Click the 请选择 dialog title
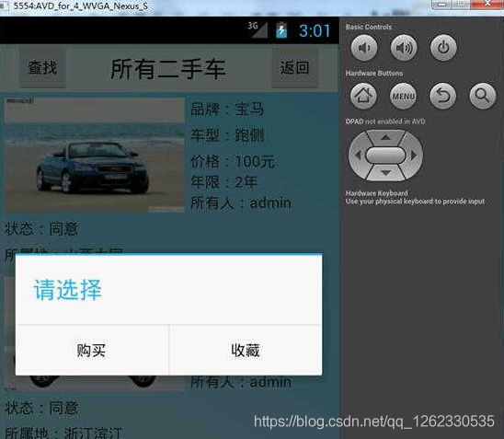This screenshot has height=439, width=504. tap(68, 290)
